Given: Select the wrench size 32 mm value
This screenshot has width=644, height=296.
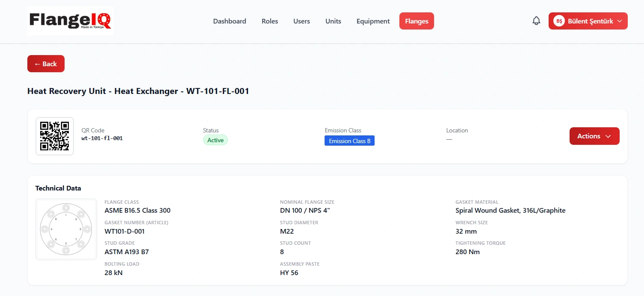Looking at the screenshot, I should (x=466, y=231).
